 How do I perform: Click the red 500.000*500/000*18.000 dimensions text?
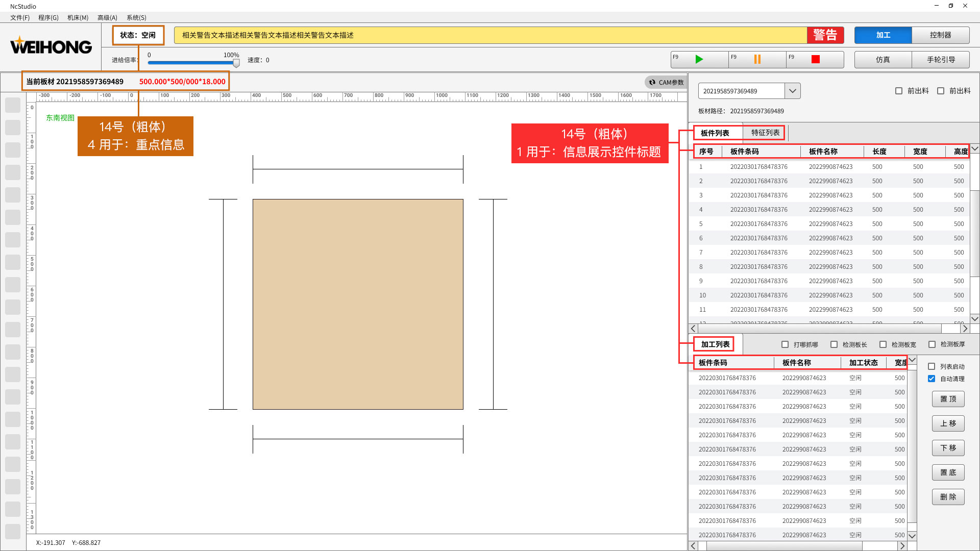tap(182, 82)
